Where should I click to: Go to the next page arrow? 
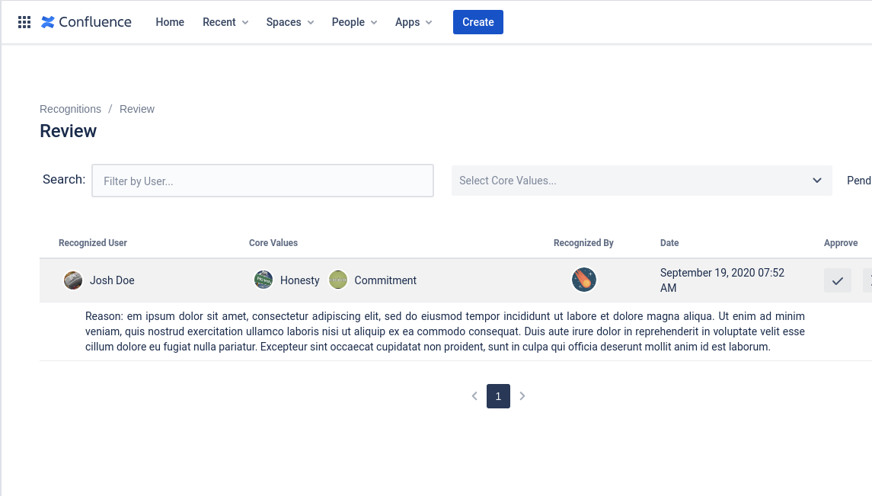tap(522, 396)
